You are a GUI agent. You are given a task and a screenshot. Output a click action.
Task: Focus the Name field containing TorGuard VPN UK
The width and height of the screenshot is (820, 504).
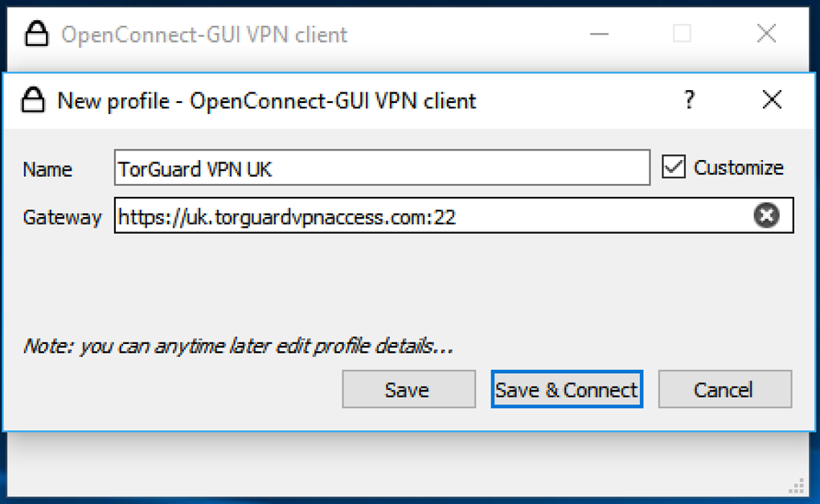tap(382, 169)
